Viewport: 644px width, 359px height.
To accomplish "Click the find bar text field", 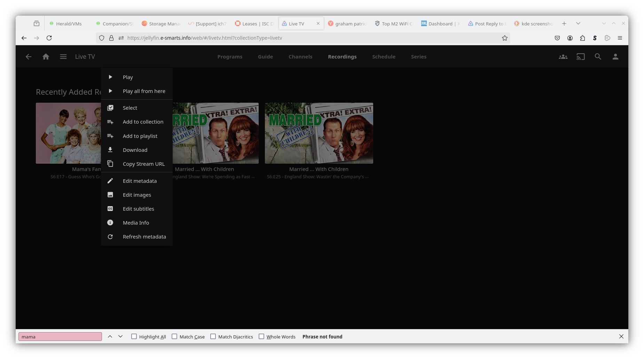I will pos(60,337).
